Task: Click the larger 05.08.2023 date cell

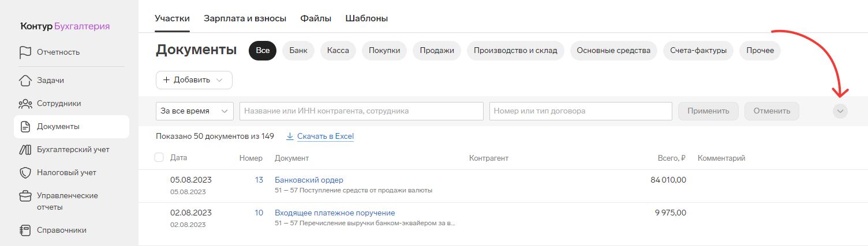Action: 191,180
